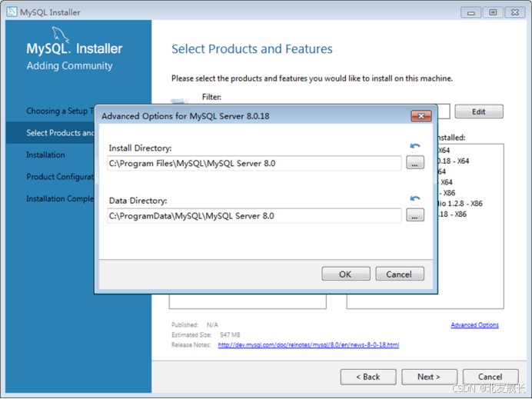This screenshot has height=399, width=532.
Task: Minimize the MySQL Installer window
Action: tap(471, 12)
